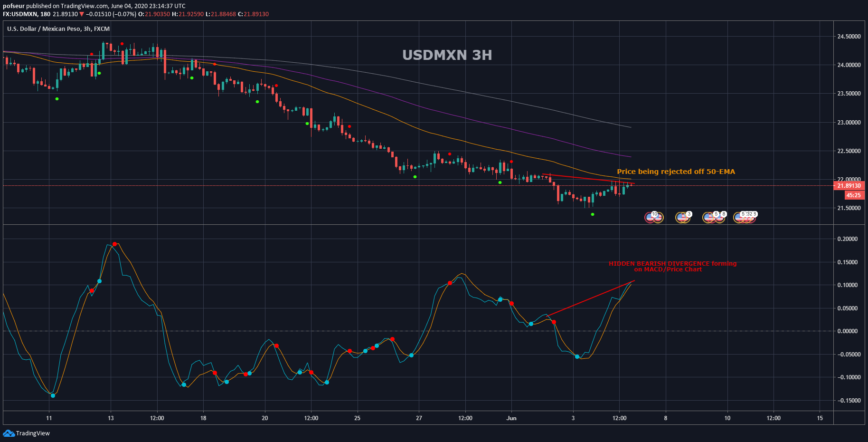Image resolution: width=868 pixels, height=442 pixels.
Task: Open the US event marker with badge 3
Action: pyautogui.click(x=683, y=217)
